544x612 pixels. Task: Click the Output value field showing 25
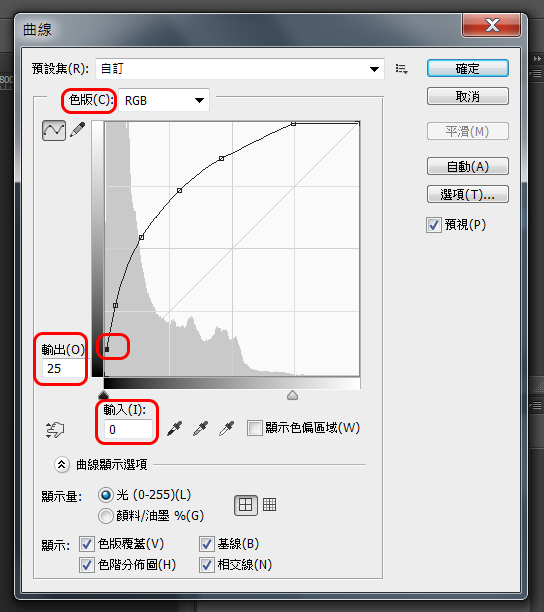pyautogui.click(x=64, y=368)
